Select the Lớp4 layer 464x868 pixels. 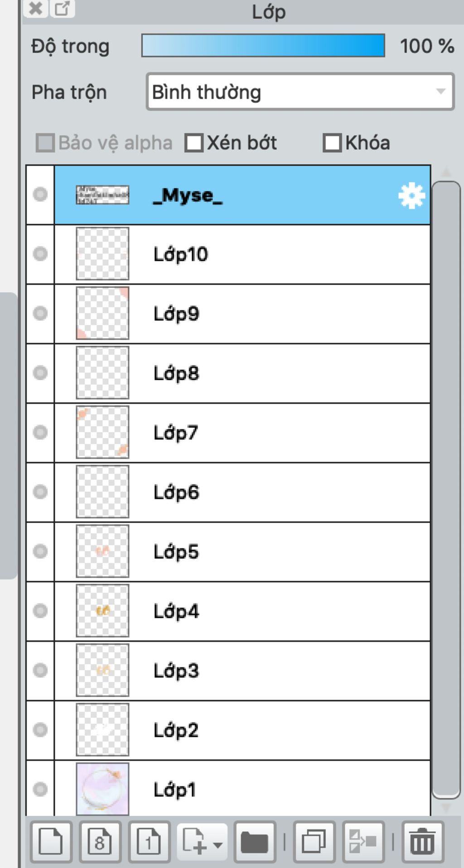click(x=242, y=611)
